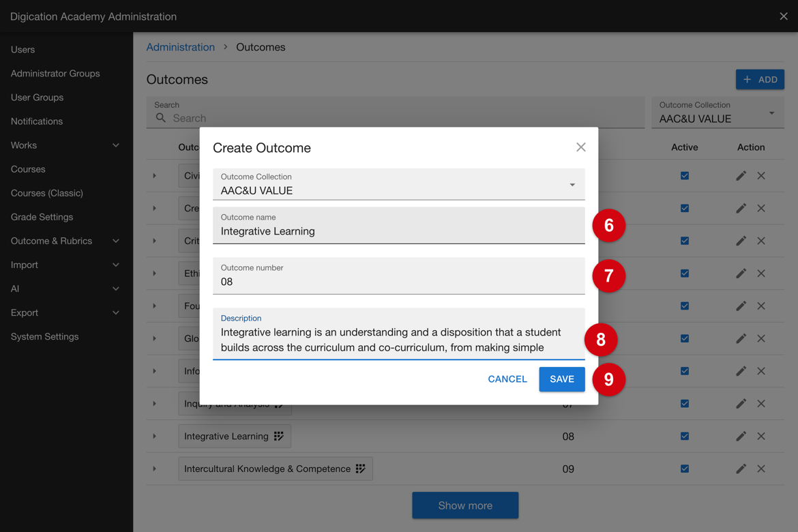Screen dimensions: 798x532
Task: Click the outcomes Search field
Action: (396, 113)
